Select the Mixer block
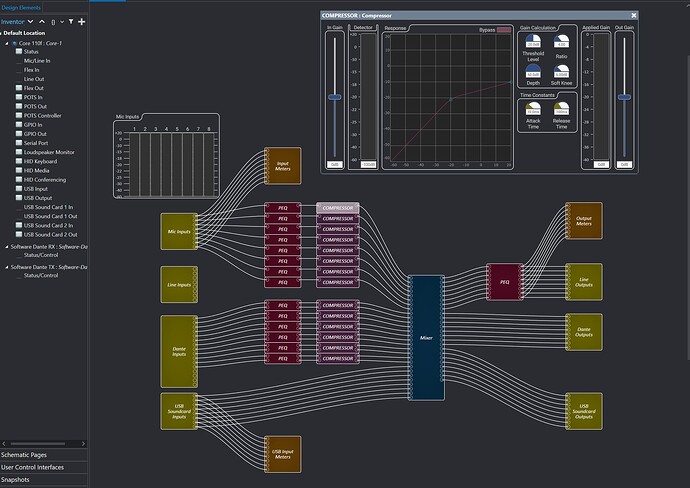The width and height of the screenshot is (690, 488). click(x=426, y=338)
